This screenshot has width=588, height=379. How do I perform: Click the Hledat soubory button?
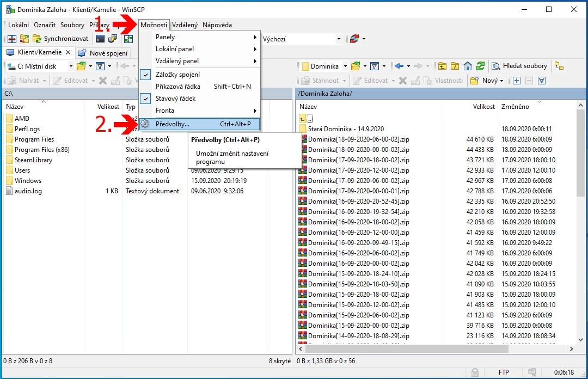point(519,66)
